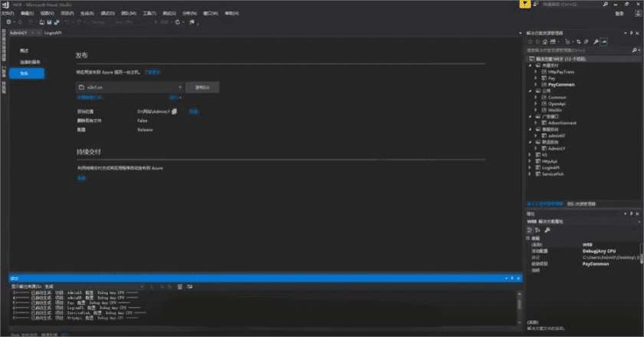Click the yellow notification flag icon
The width and height of the screenshot is (644, 337).
click(x=524, y=4)
